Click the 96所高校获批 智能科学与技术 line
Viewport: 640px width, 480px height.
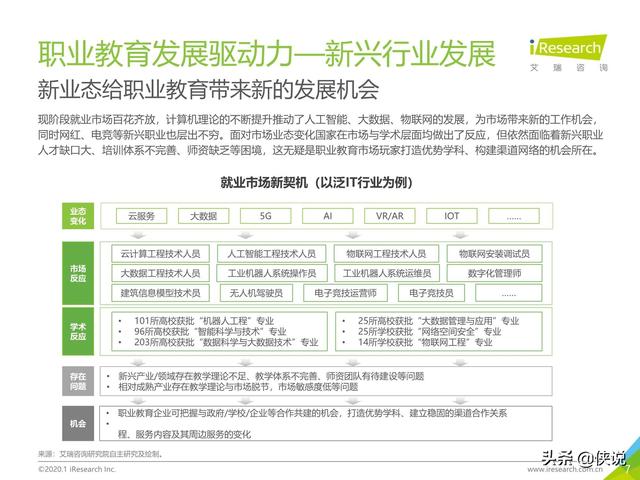pos(210,331)
